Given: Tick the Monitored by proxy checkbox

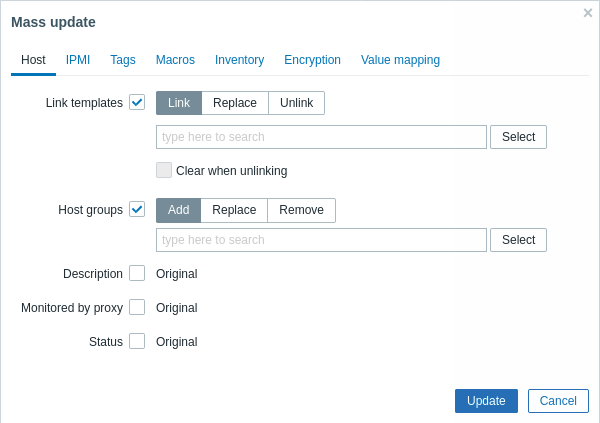Looking at the screenshot, I should click(137, 307).
